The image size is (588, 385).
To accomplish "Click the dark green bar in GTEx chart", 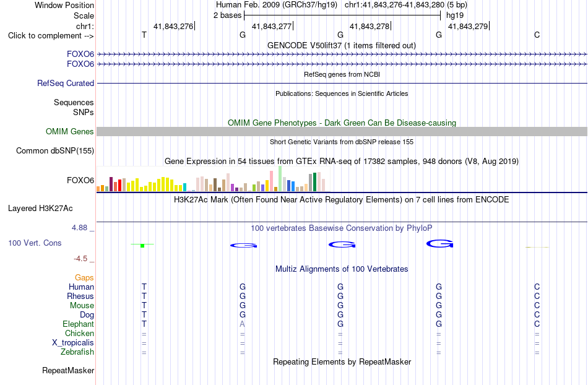I will 314,182.
